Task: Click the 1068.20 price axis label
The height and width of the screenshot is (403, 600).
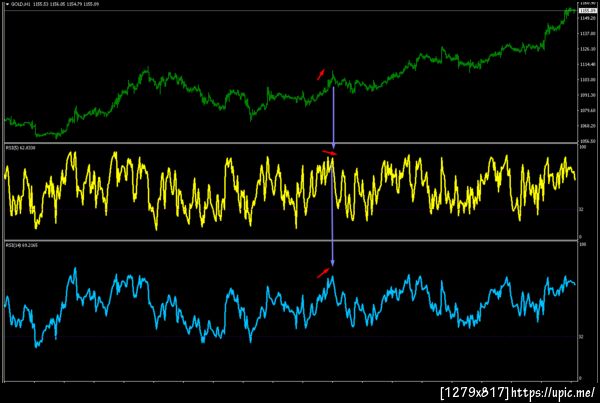Action: coord(586,126)
